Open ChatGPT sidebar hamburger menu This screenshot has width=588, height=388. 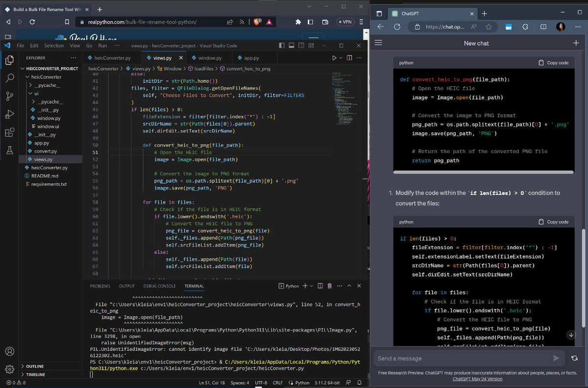point(378,43)
